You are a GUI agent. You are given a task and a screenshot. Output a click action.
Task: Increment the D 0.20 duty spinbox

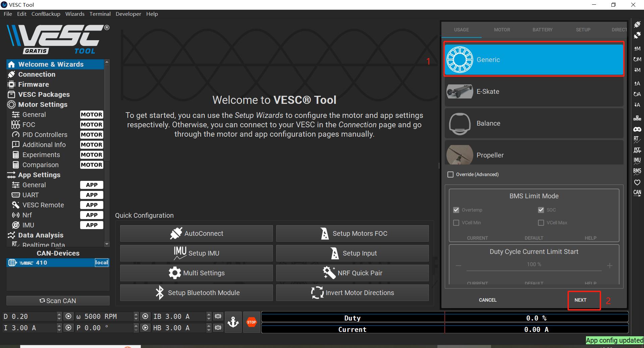tap(59, 314)
